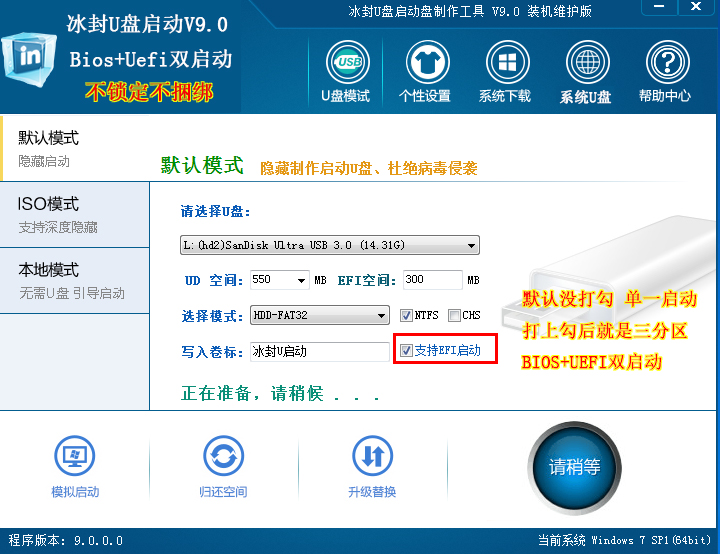Click the 归还空间 label
Screen dimensions: 720x554
pyautogui.click(x=223, y=492)
